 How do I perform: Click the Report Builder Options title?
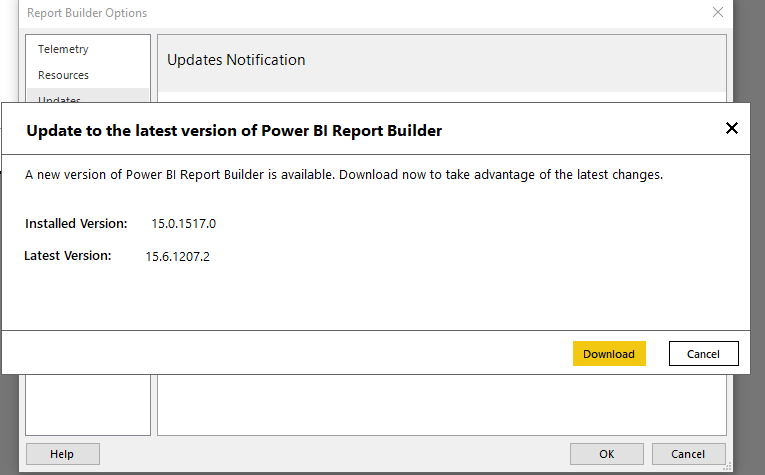(87, 13)
